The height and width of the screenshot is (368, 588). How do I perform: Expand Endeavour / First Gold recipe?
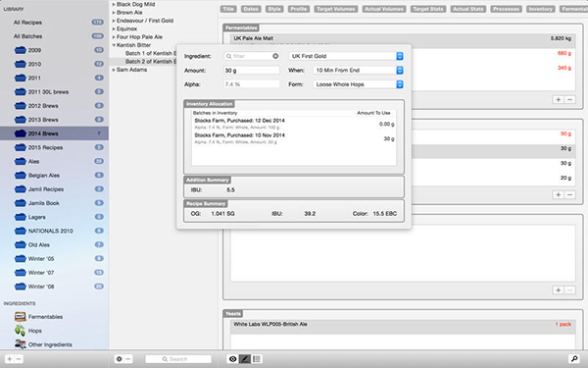114,21
